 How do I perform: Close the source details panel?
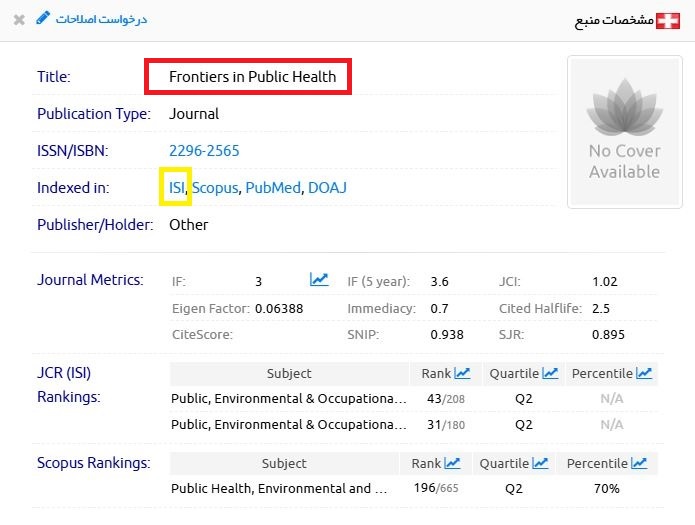click(19, 19)
